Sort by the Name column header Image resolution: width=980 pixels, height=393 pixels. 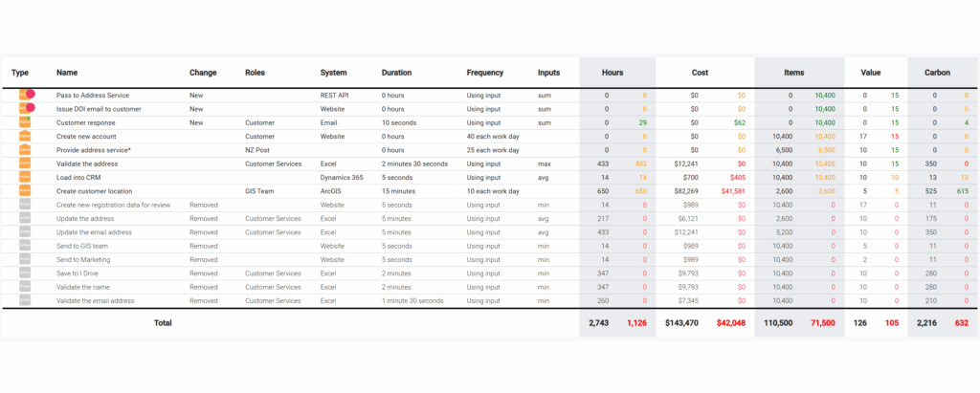(65, 73)
